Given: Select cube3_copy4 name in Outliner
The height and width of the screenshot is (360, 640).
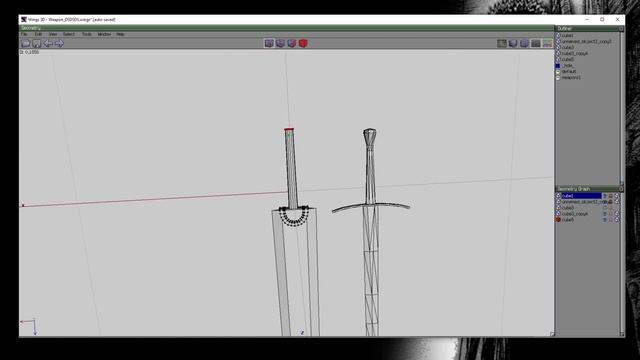Looking at the screenshot, I should tap(575, 53).
